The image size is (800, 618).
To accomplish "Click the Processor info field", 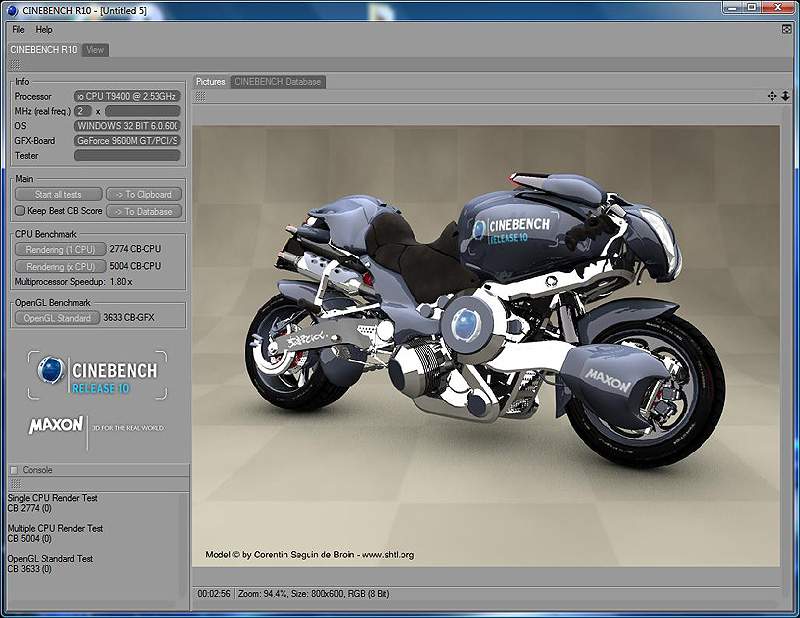I will 127,96.
